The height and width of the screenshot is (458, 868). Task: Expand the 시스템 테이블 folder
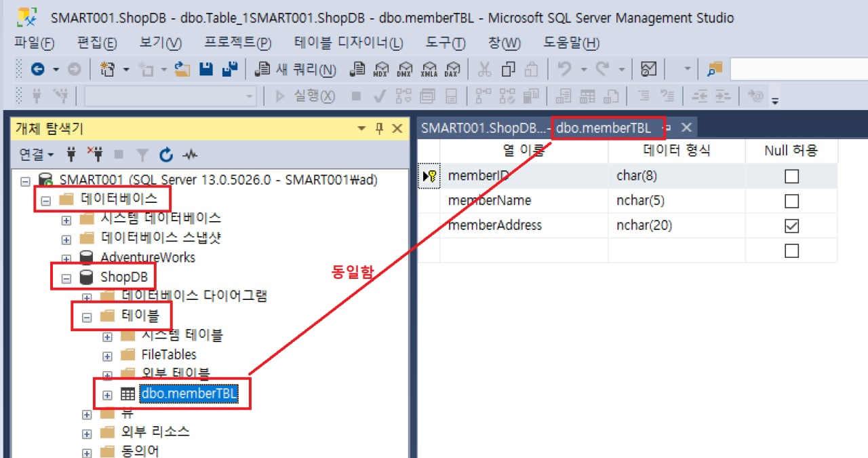[x=107, y=336]
